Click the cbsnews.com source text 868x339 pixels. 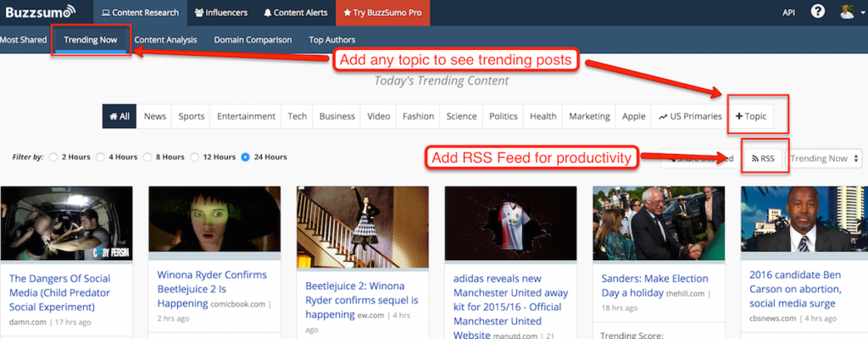(772, 319)
